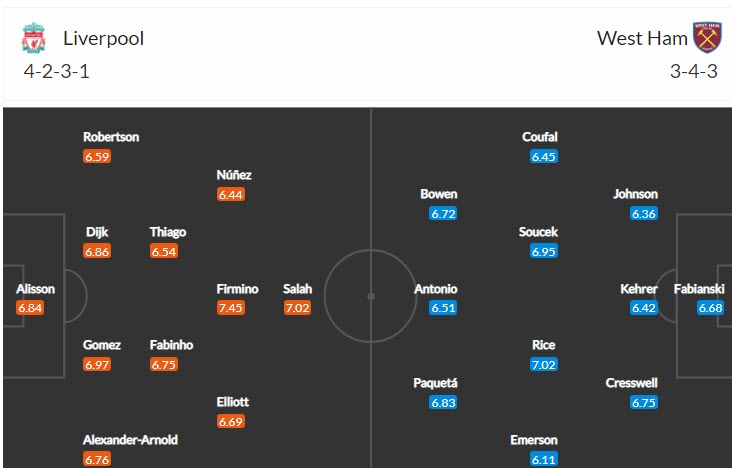Click Firmino's 7.45 rating badge

pos(231,308)
